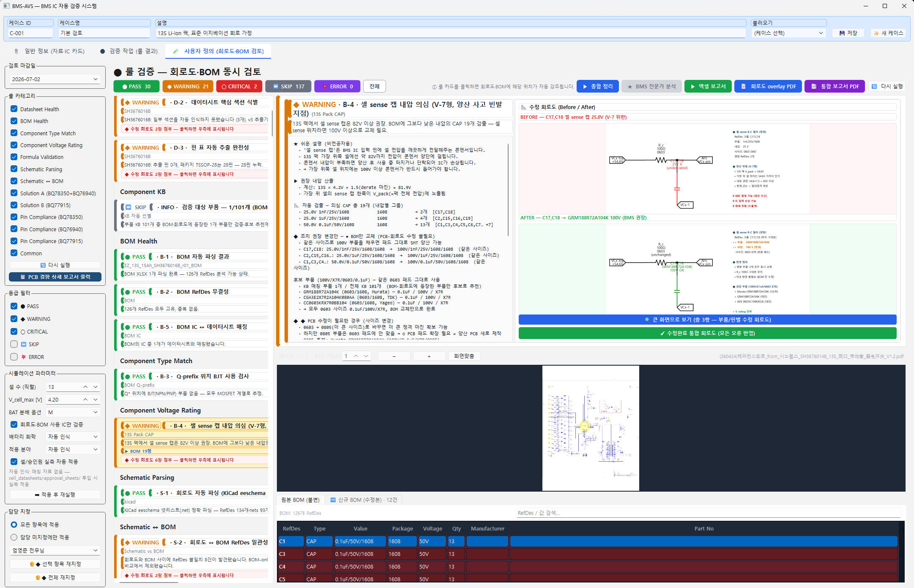This screenshot has height=588, width=914.
Task: Enable the ERROR grade filter
Action: (x=14, y=357)
